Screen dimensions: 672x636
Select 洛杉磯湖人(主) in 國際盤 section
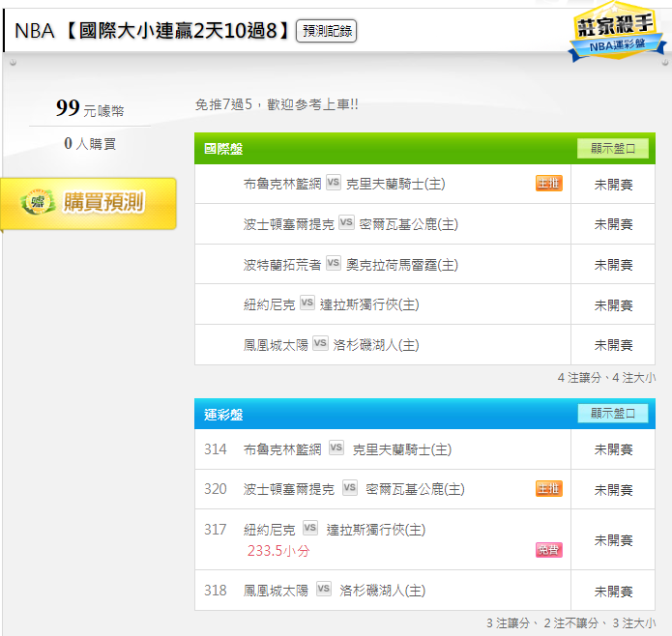376,345
